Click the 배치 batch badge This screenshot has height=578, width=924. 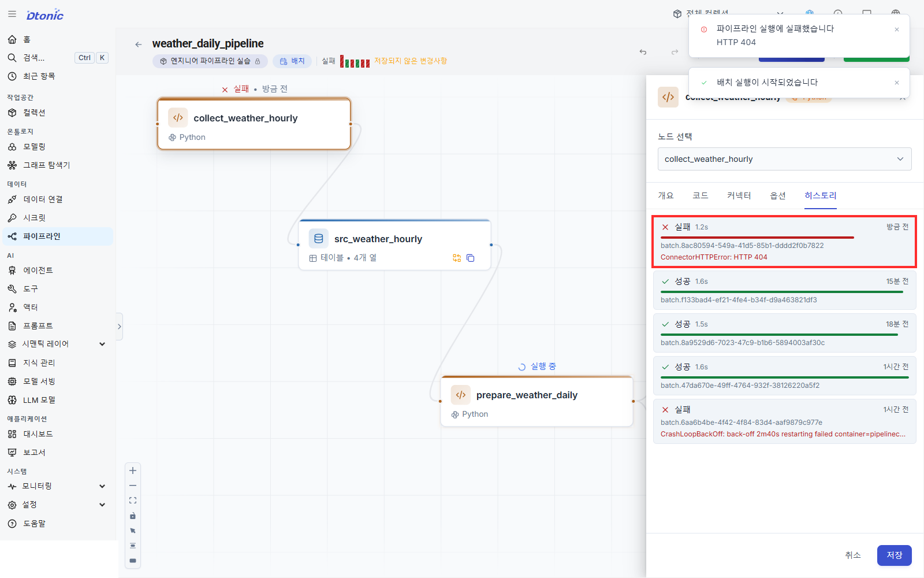click(292, 61)
